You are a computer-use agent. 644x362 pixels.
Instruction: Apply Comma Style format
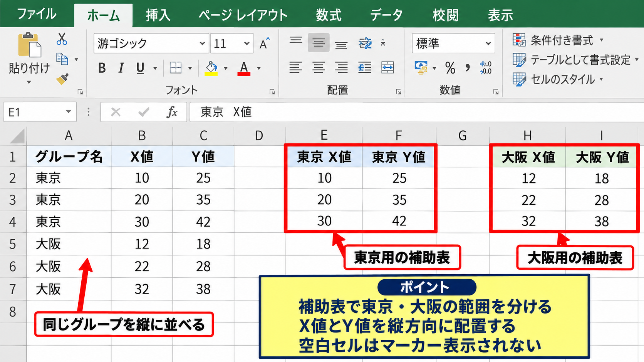468,68
